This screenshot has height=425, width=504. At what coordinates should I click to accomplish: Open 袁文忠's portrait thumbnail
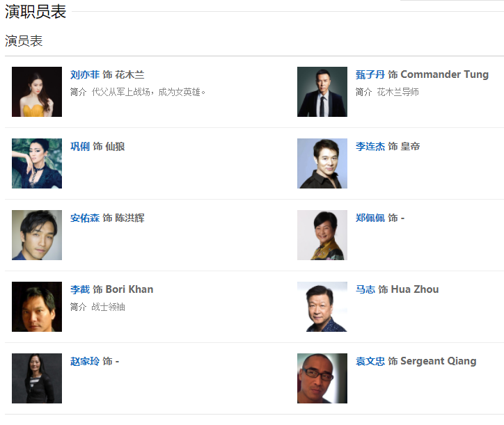pos(322,378)
